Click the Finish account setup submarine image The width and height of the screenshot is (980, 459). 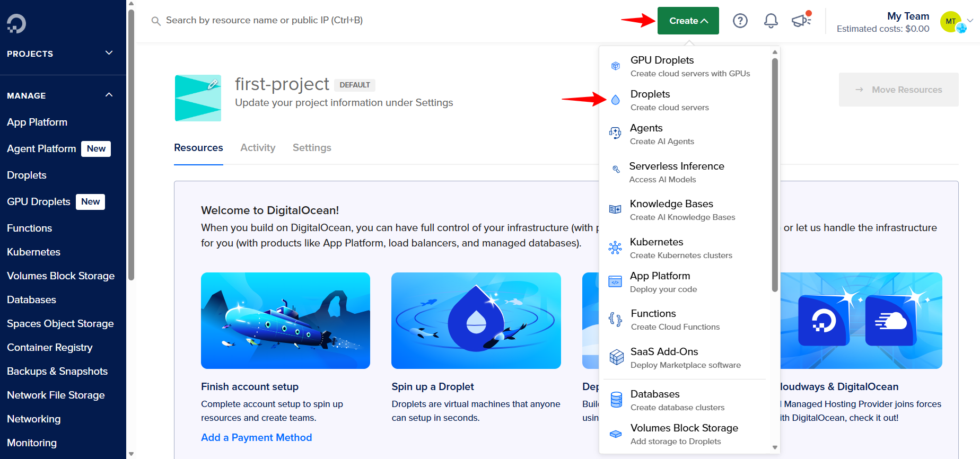(x=285, y=321)
